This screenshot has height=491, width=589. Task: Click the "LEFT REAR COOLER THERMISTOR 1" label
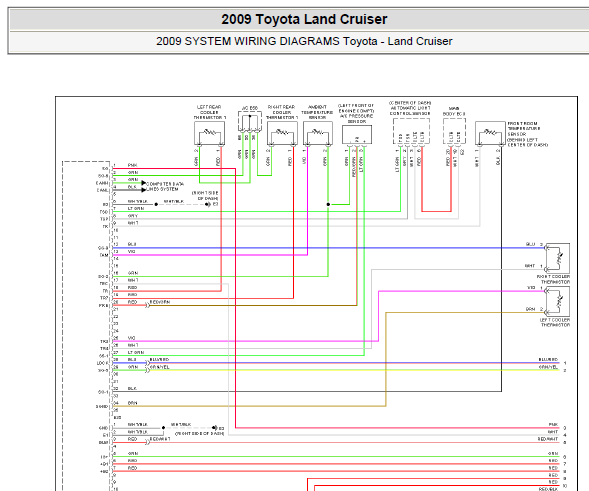point(210,112)
